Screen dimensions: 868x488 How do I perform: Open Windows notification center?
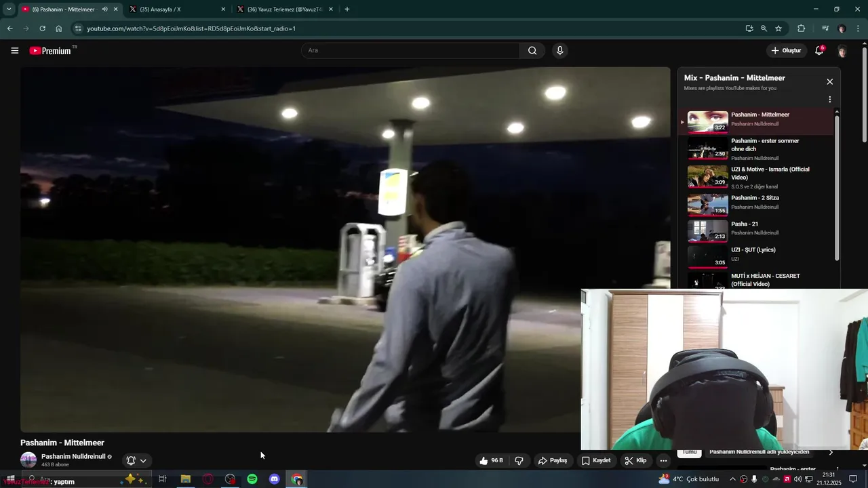[x=853, y=479]
